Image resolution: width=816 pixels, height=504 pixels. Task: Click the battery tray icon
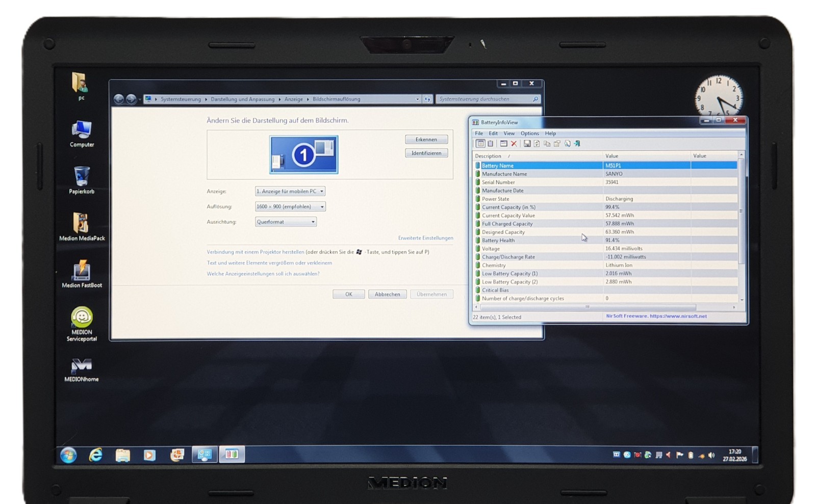[691, 455]
